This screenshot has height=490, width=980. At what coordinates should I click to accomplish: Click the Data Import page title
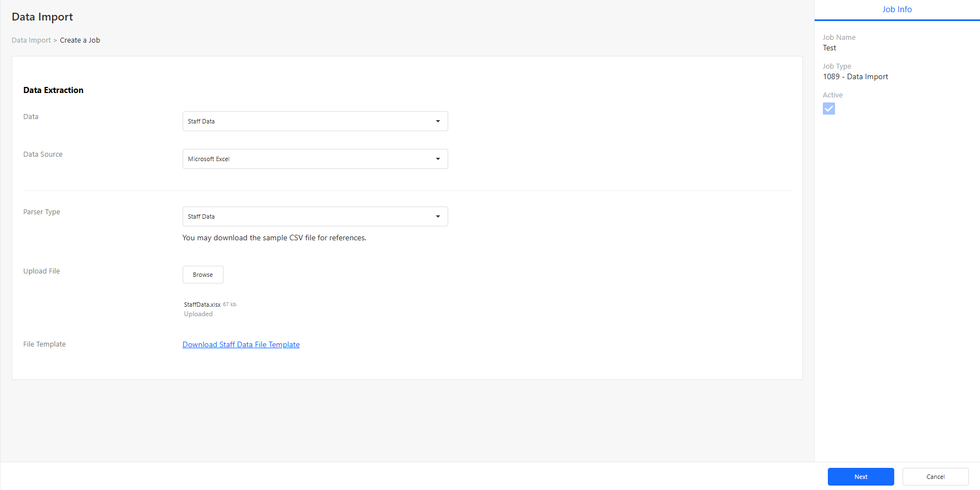pyautogui.click(x=42, y=17)
